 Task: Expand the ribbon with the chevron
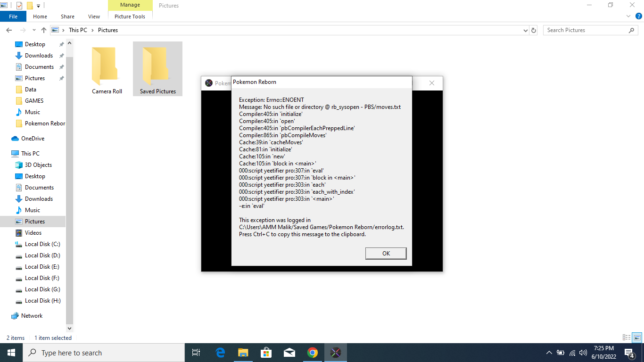point(628,16)
